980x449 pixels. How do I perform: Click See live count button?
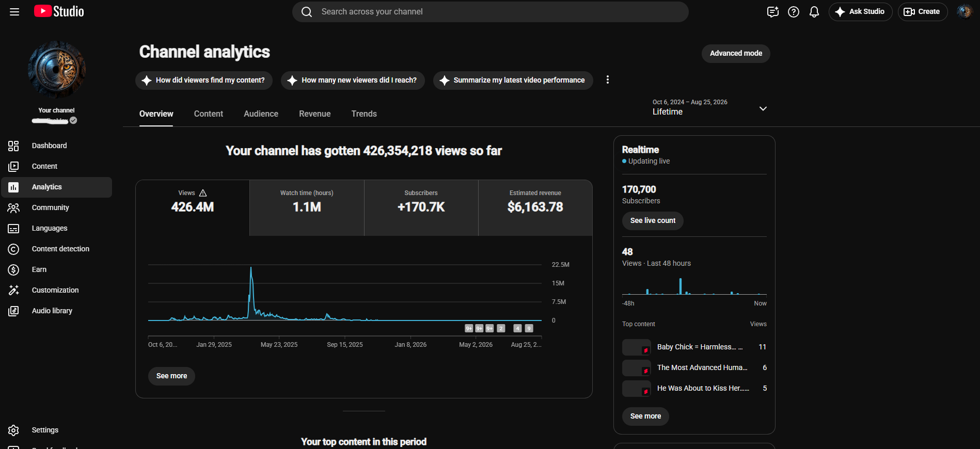(653, 220)
